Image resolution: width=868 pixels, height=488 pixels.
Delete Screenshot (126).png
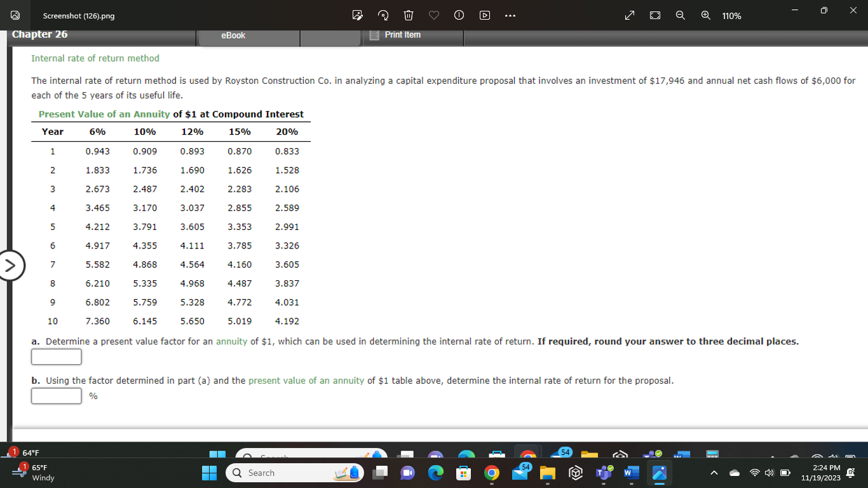point(408,15)
